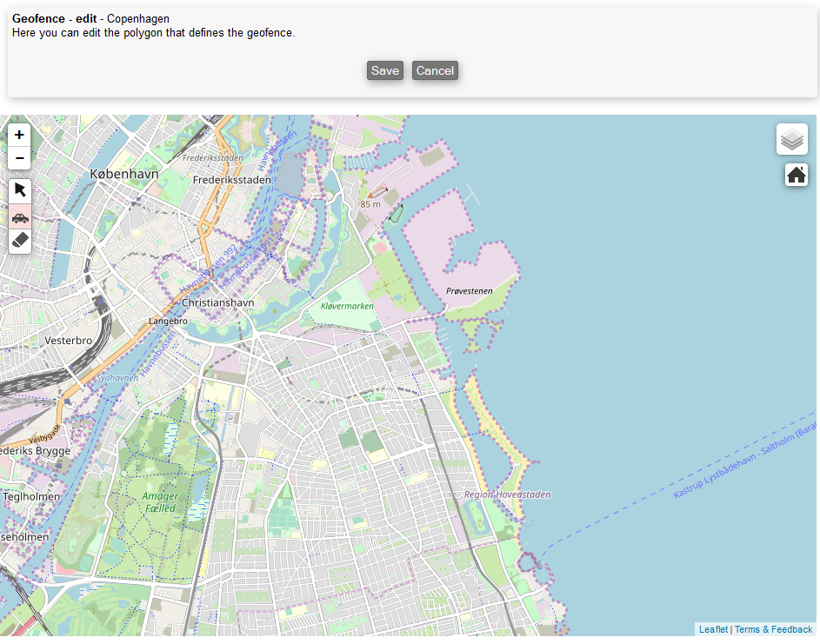Zoom in on the map
Screen dimensions: 820x644
[x=19, y=135]
